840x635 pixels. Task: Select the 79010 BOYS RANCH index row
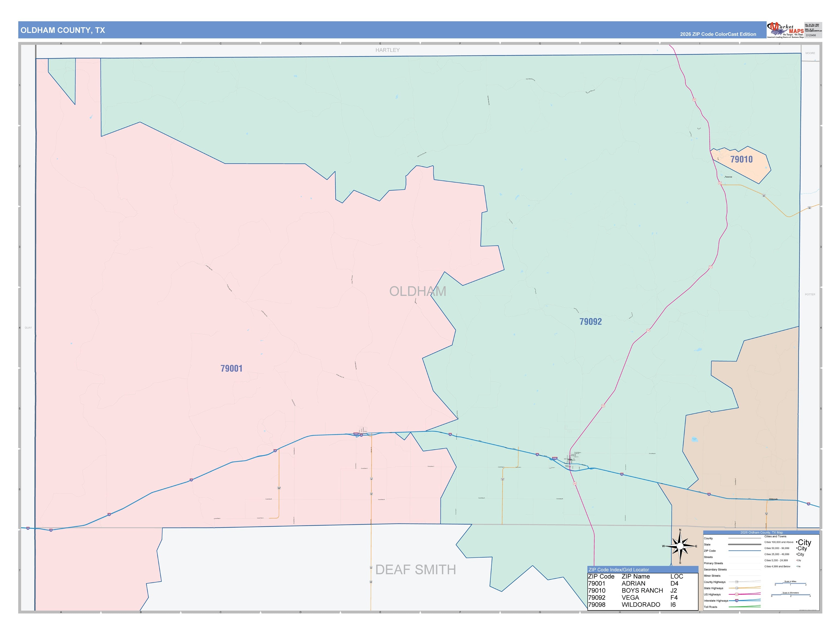pyautogui.click(x=643, y=591)
